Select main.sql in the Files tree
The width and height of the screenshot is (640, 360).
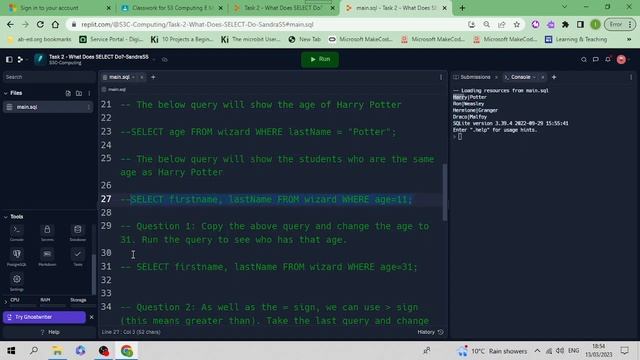click(x=48, y=107)
